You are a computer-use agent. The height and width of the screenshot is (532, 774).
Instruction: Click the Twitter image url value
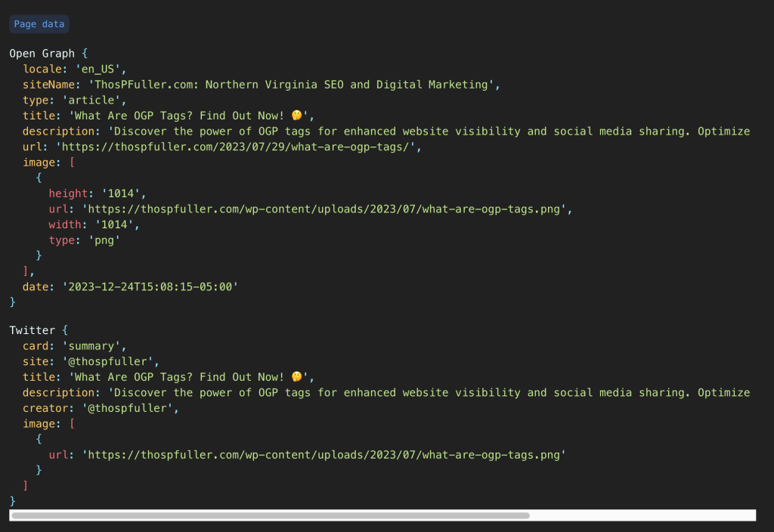coord(324,455)
